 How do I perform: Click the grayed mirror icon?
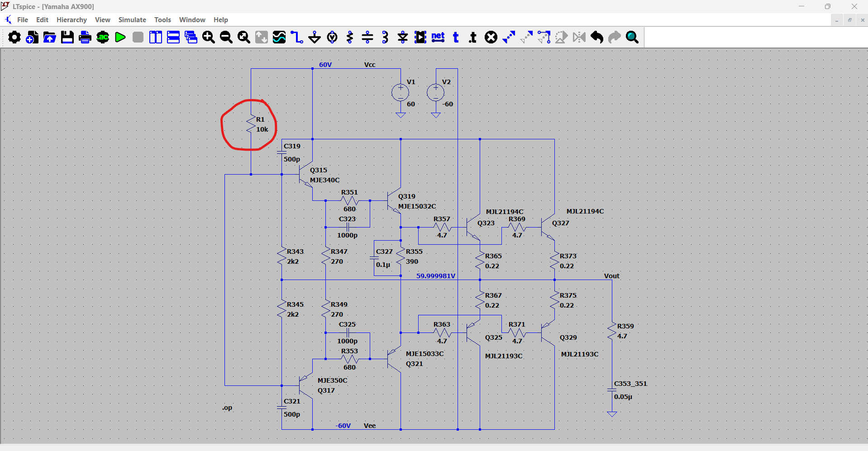pos(579,37)
